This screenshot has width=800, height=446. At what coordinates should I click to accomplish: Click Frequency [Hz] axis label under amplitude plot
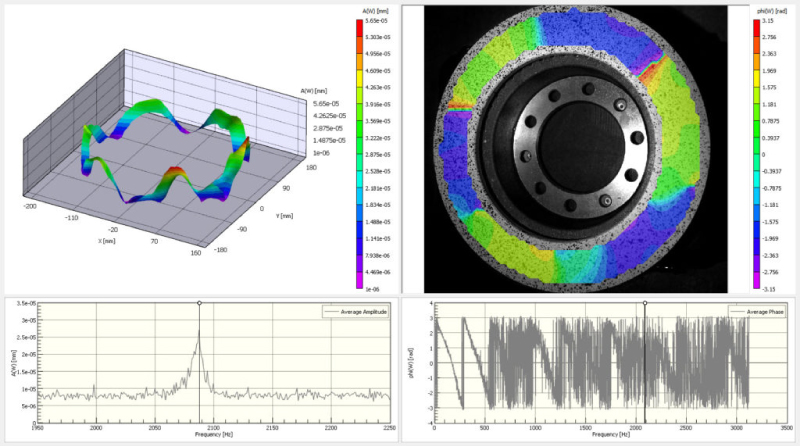tap(212, 437)
